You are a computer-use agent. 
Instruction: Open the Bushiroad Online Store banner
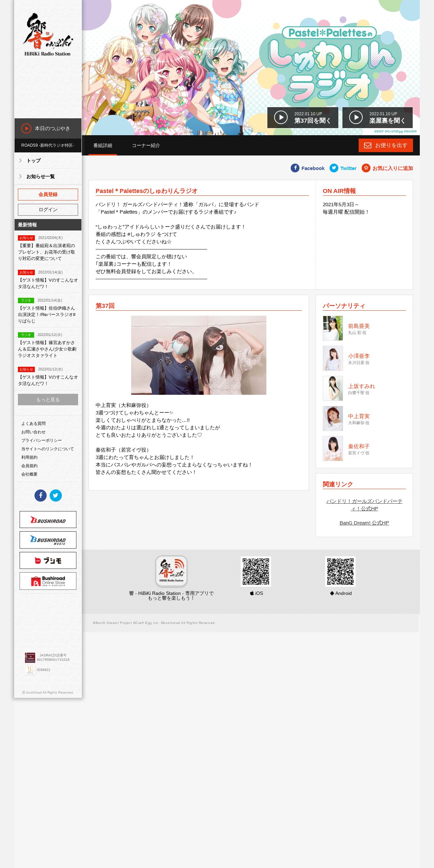pos(48,581)
